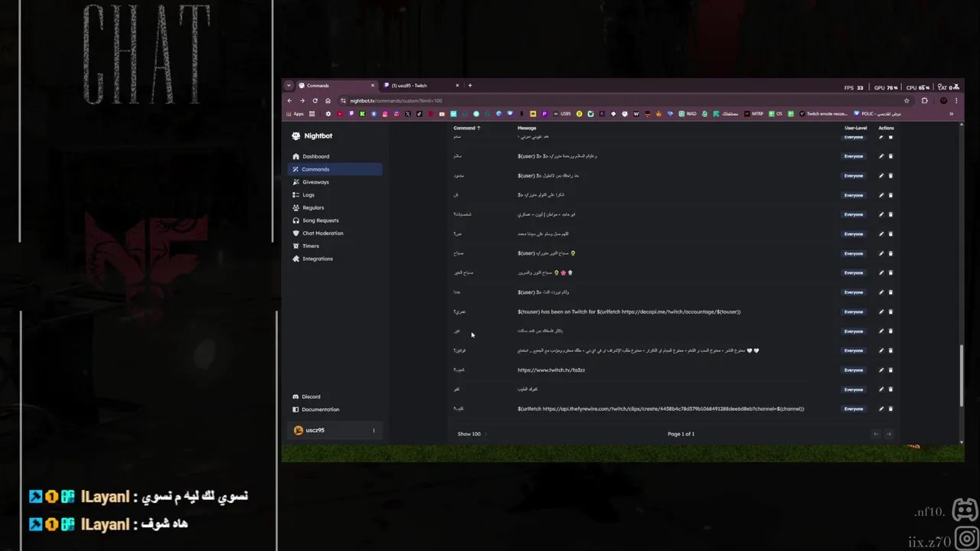Open the Show 100 page-size dropdown
This screenshot has width=980, height=551.
point(472,434)
